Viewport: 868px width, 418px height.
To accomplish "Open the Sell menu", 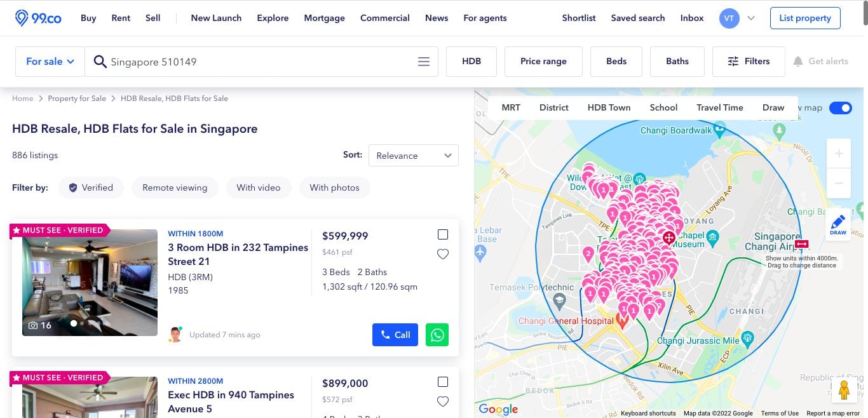I will tap(153, 18).
